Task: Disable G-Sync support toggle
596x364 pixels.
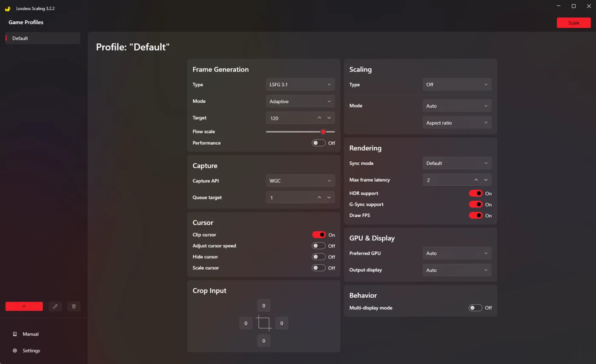Action: pyautogui.click(x=476, y=205)
